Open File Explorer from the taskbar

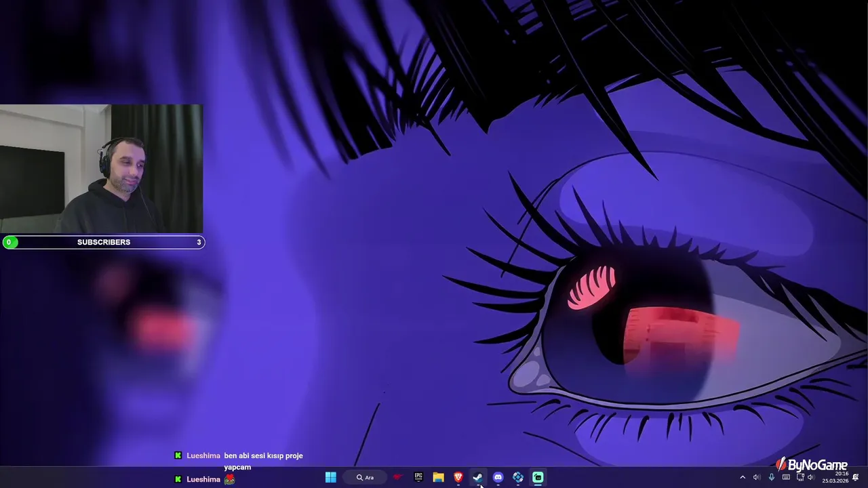438,477
